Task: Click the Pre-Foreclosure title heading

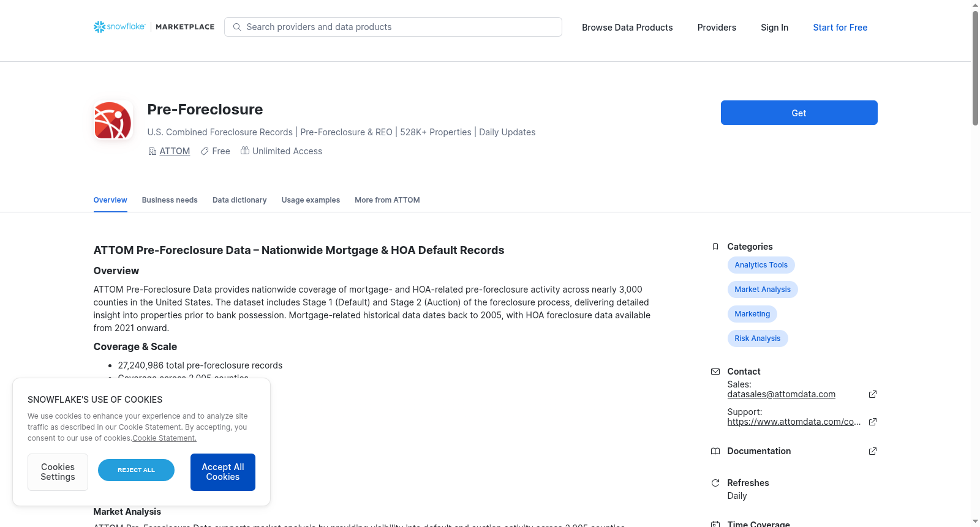Action: [x=205, y=110]
